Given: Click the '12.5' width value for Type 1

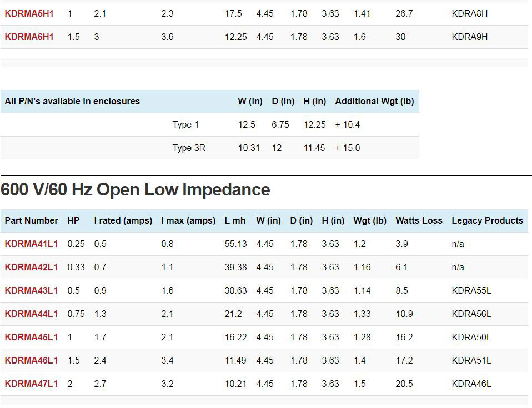Looking at the screenshot, I should [x=247, y=124].
